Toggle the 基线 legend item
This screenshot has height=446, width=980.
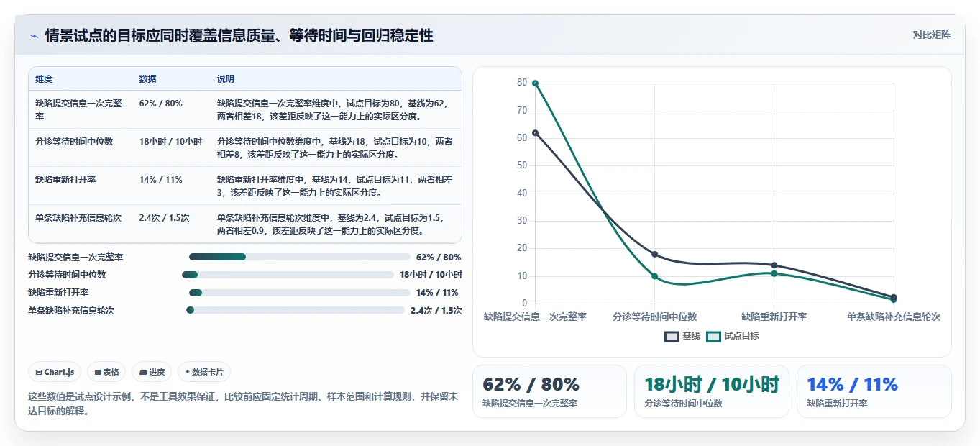(x=682, y=336)
